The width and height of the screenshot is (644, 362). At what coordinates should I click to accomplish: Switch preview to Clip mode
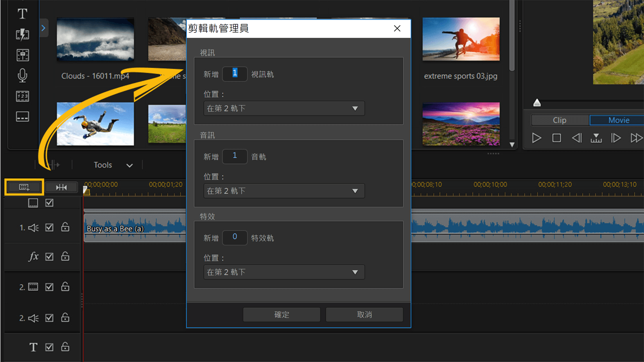[560, 120]
